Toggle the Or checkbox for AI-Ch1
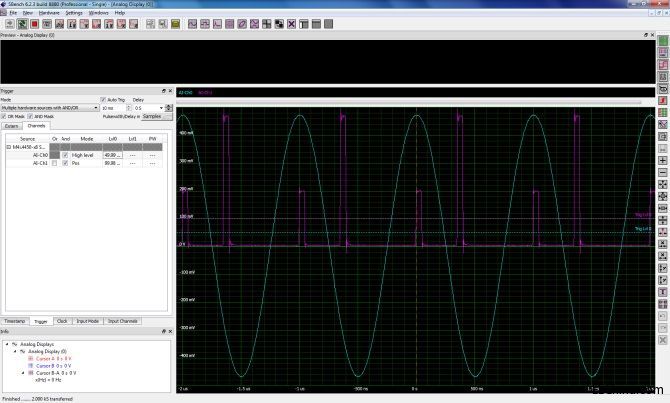The width and height of the screenshot is (670, 403). [x=54, y=163]
